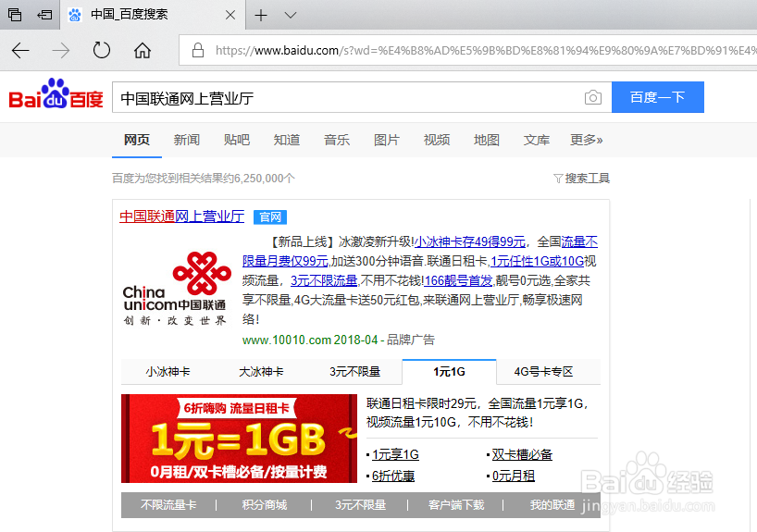Switch to the 贴吧 tab
This screenshot has width=757, height=532.
point(237,140)
